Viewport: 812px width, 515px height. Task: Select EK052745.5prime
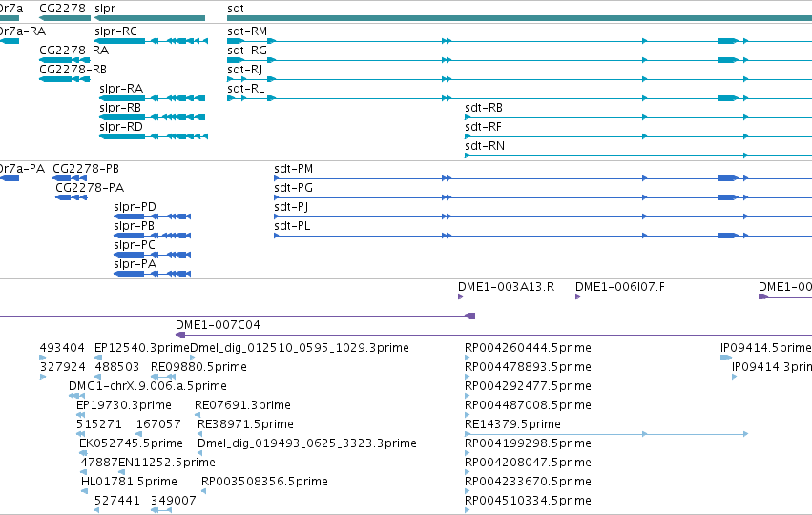tap(131, 444)
